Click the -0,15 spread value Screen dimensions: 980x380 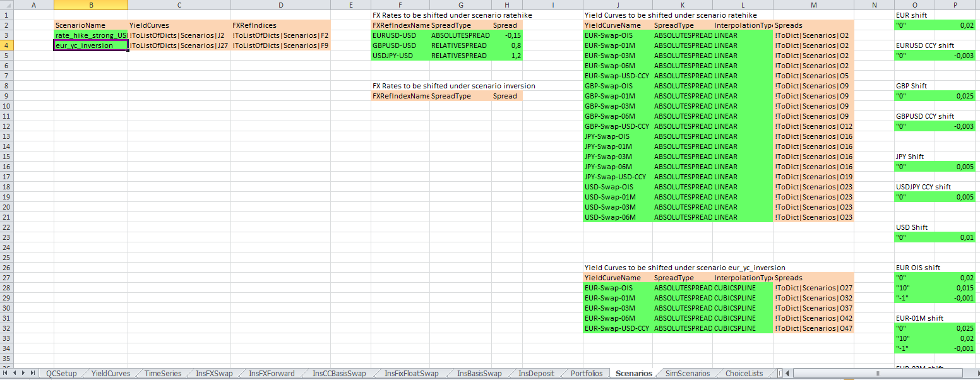507,35
